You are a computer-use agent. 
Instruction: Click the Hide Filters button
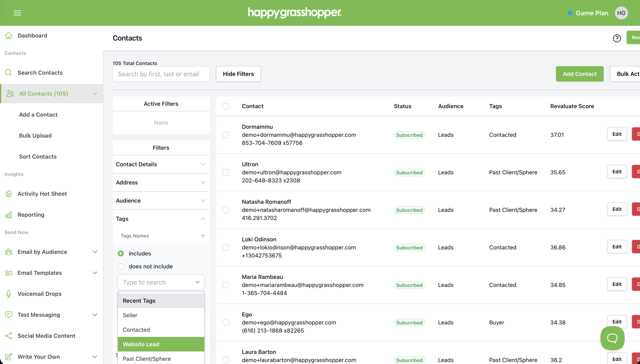[x=238, y=74]
